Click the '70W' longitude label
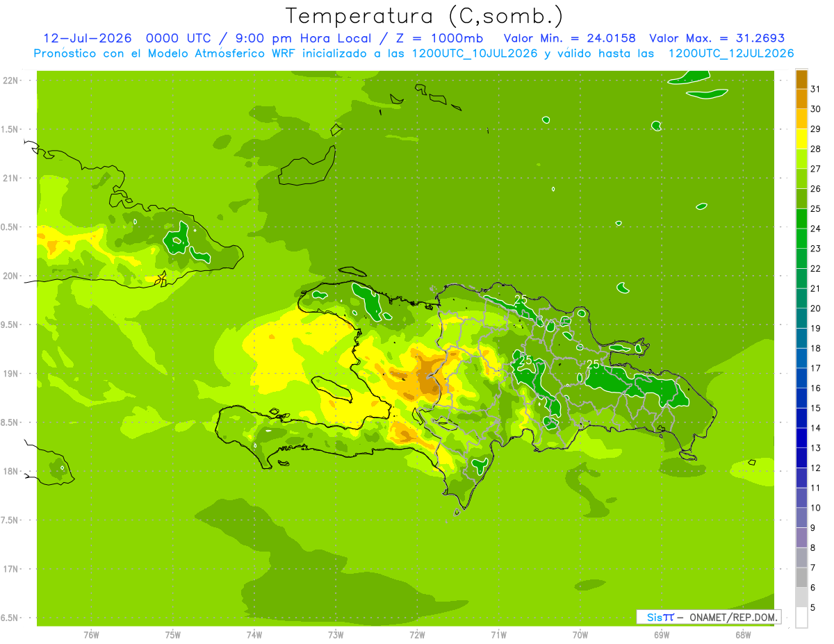The width and height of the screenshot is (834, 644). pos(580,635)
